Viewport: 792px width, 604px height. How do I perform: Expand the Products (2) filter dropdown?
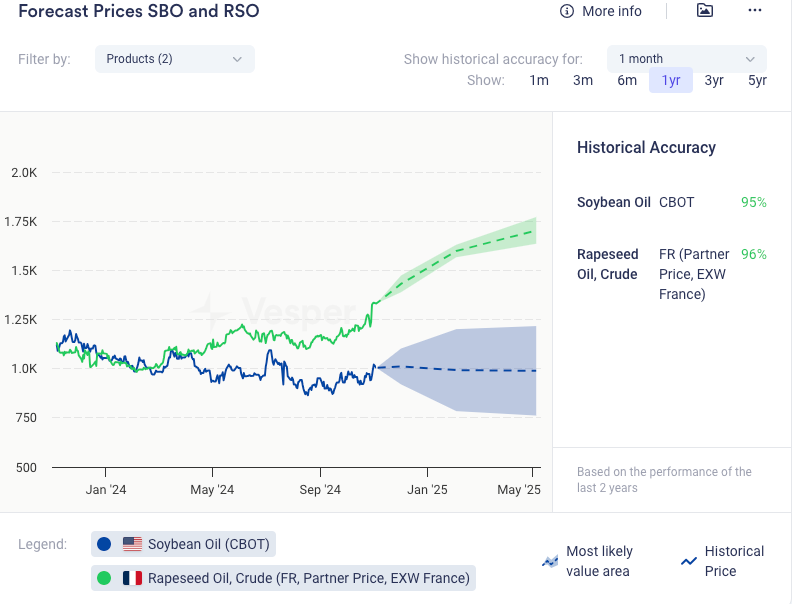tap(174, 59)
